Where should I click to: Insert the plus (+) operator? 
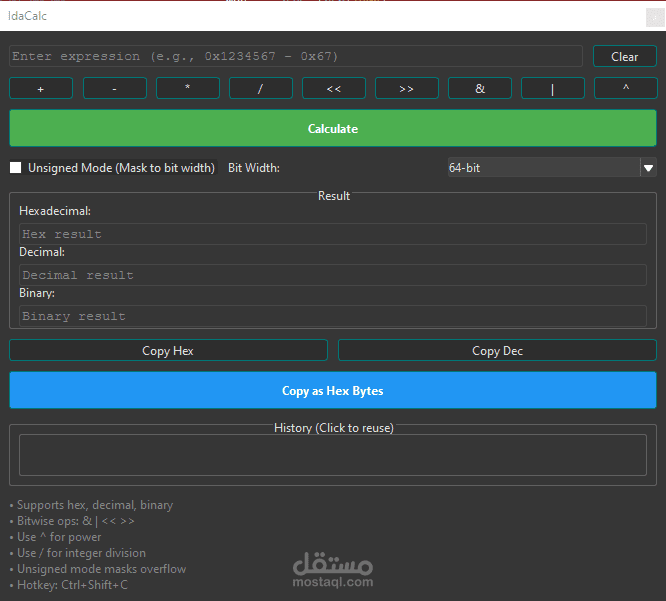pyautogui.click(x=41, y=88)
